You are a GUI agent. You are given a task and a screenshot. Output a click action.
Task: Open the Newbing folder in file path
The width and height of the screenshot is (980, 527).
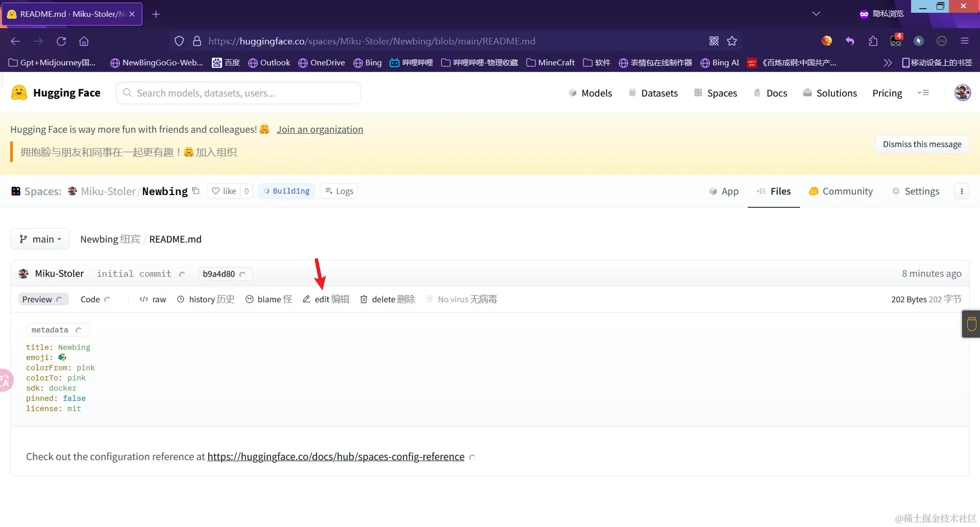click(99, 239)
